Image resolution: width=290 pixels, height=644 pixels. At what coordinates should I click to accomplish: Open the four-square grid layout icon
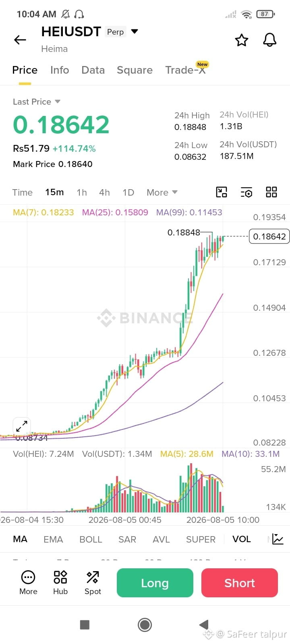pyautogui.click(x=271, y=192)
